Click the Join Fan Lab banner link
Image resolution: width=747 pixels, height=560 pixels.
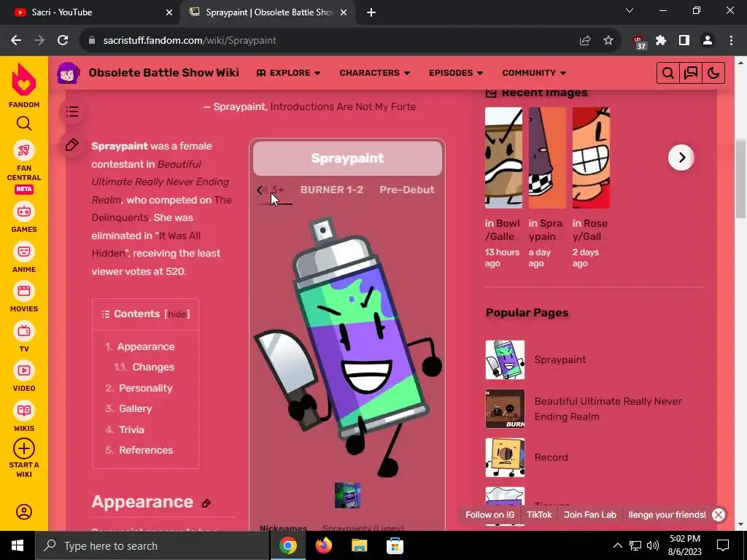point(589,515)
